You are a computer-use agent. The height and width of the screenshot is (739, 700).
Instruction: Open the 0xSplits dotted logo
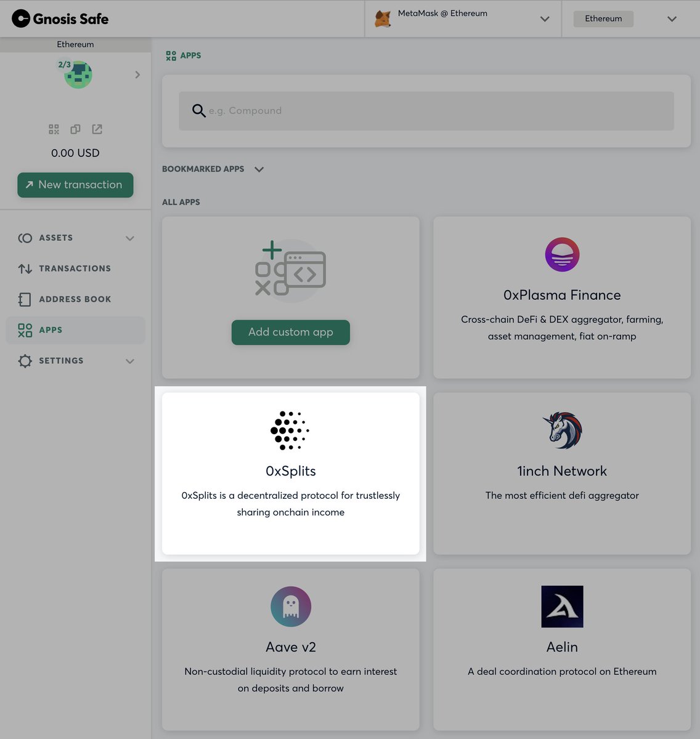290,430
